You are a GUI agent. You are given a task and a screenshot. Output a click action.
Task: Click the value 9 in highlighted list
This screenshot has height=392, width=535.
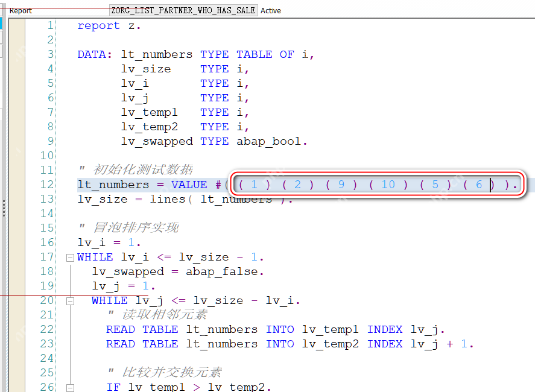coord(341,185)
